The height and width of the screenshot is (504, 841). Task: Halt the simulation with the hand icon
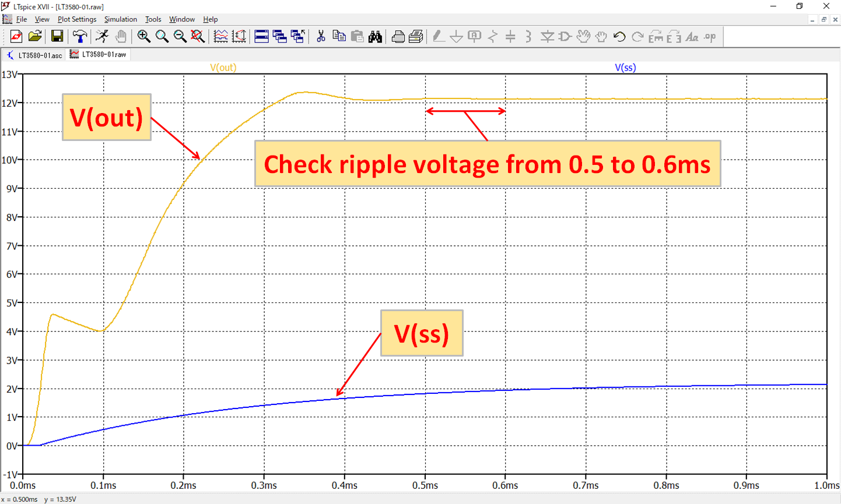tap(121, 36)
